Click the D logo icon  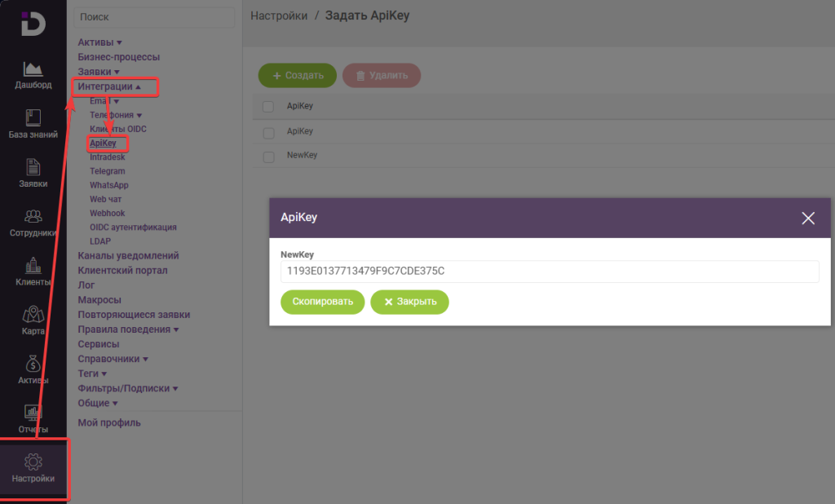(x=33, y=24)
